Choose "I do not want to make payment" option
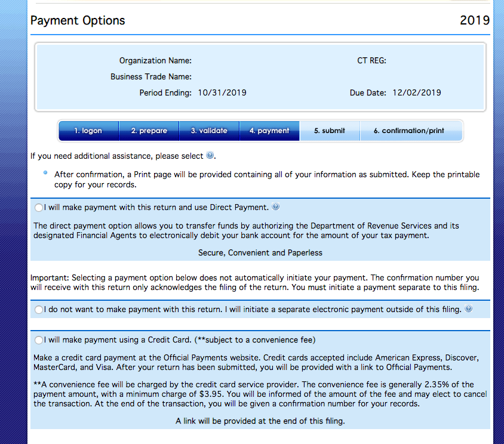504x444 pixels. click(x=38, y=309)
